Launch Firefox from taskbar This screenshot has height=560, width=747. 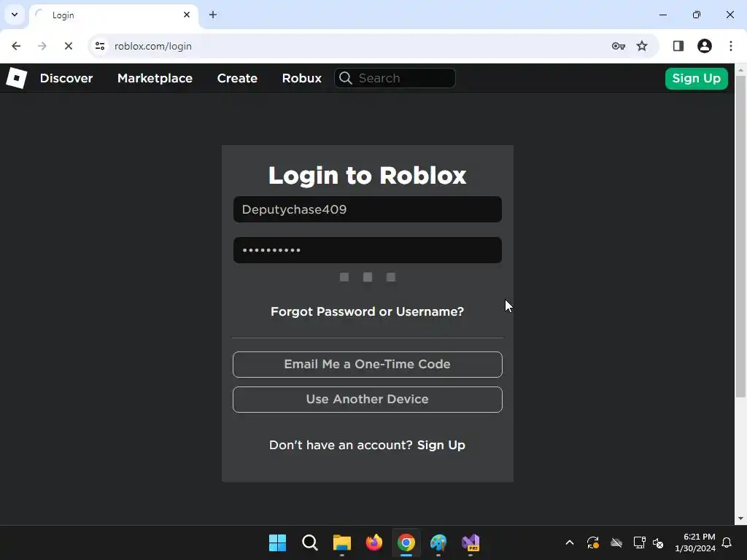[x=374, y=542]
